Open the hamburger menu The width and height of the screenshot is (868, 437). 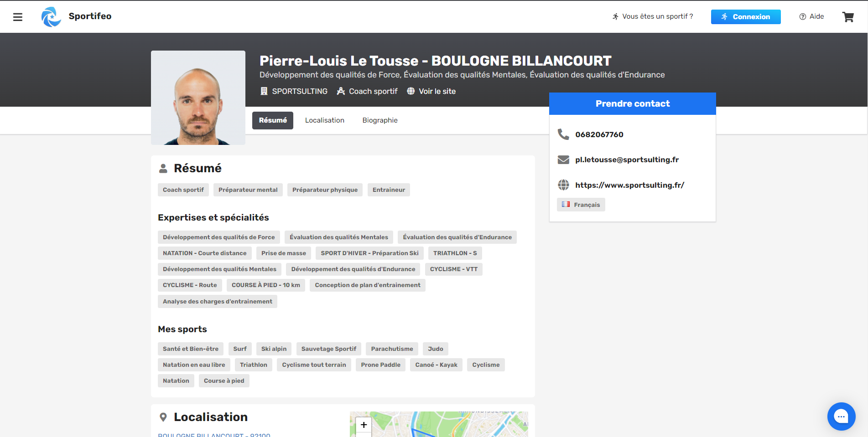click(18, 17)
